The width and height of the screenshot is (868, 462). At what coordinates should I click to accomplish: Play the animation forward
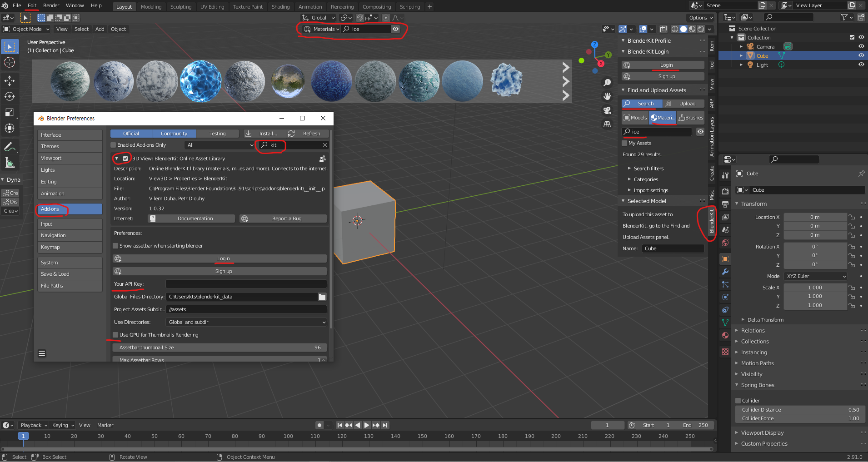pyautogui.click(x=367, y=425)
